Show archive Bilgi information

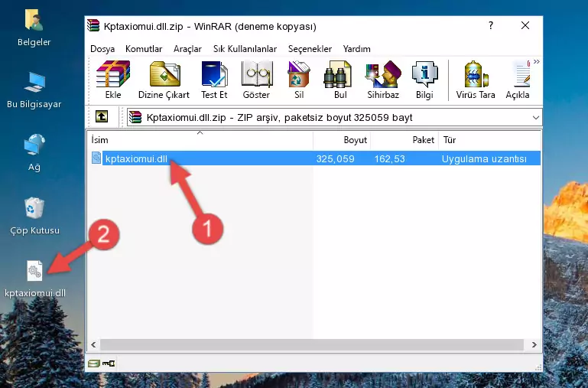(424, 80)
